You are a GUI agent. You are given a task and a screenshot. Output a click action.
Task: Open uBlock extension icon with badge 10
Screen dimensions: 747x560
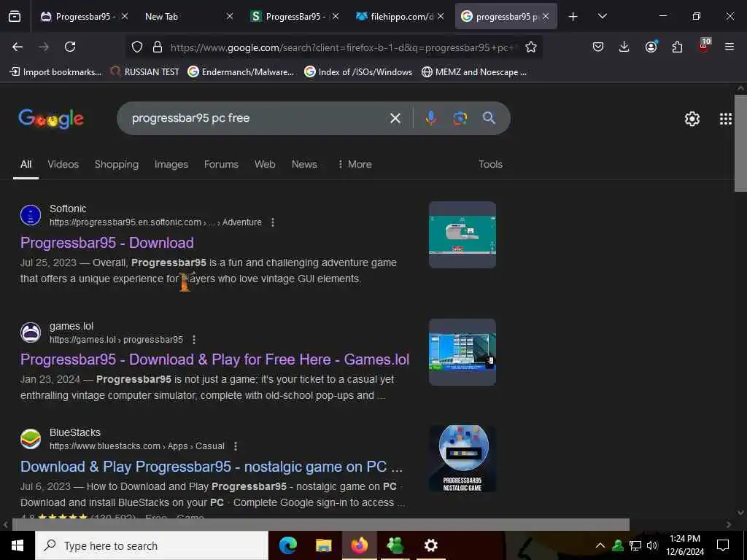704,46
